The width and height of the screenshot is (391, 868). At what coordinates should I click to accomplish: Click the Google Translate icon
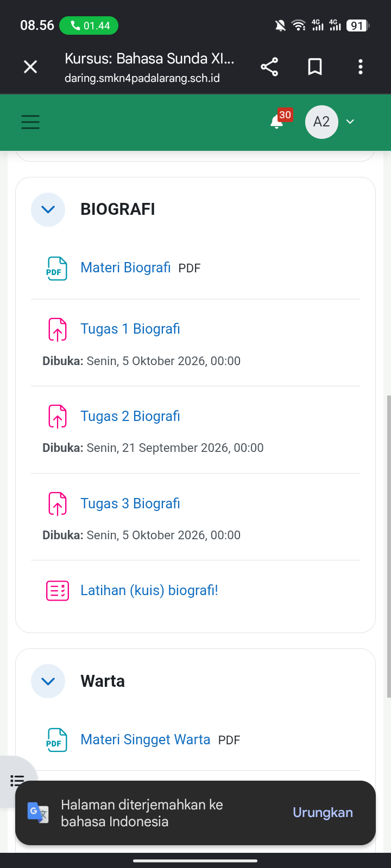pyautogui.click(x=38, y=812)
